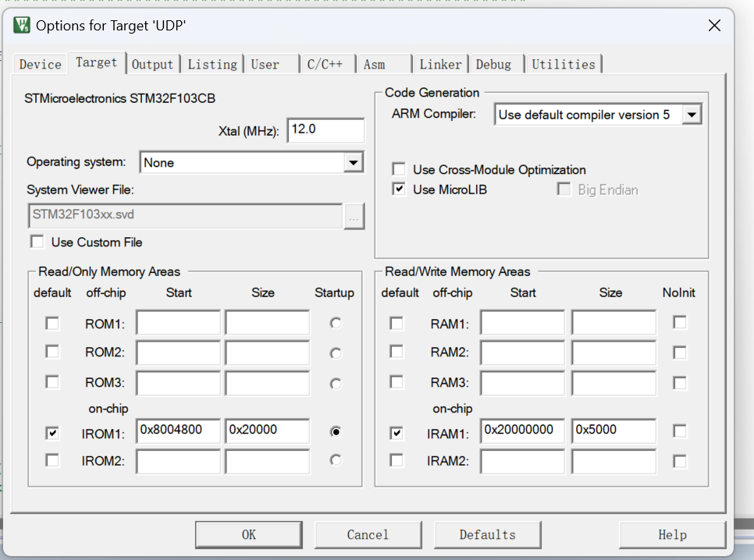Restore settings with Defaults button
Viewport: 754px width, 560px height.
point(487,534)
